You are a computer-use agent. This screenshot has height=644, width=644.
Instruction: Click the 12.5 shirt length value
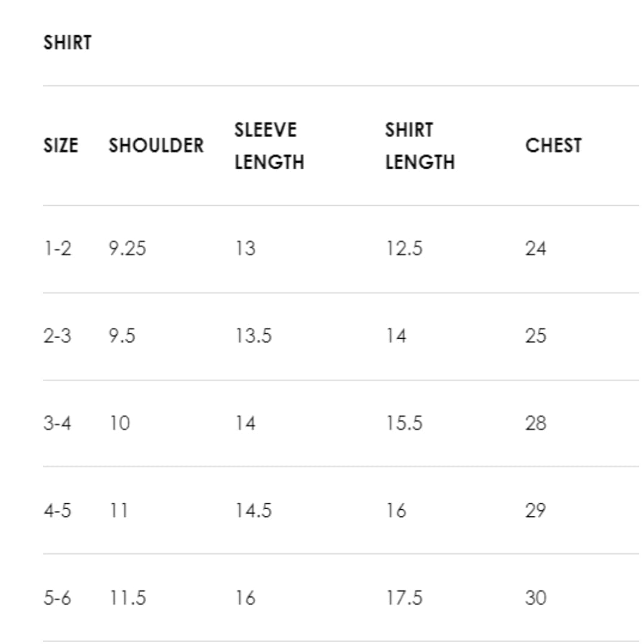[x=404, y=248]
